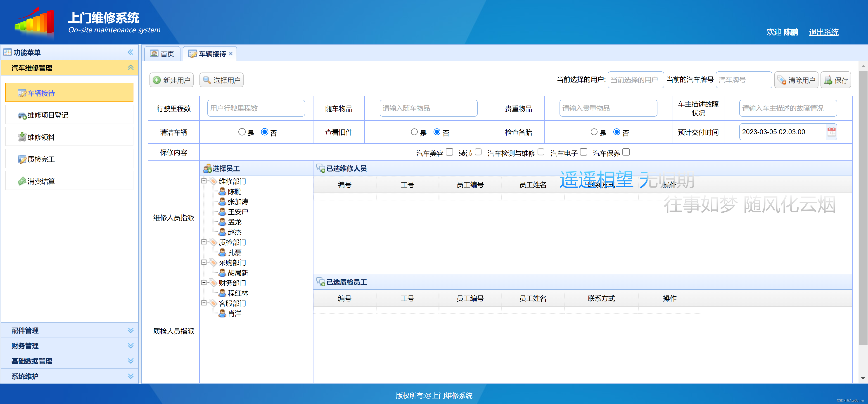
Task: Check the 汽车美容 checkbox
Action: (450, 152)
